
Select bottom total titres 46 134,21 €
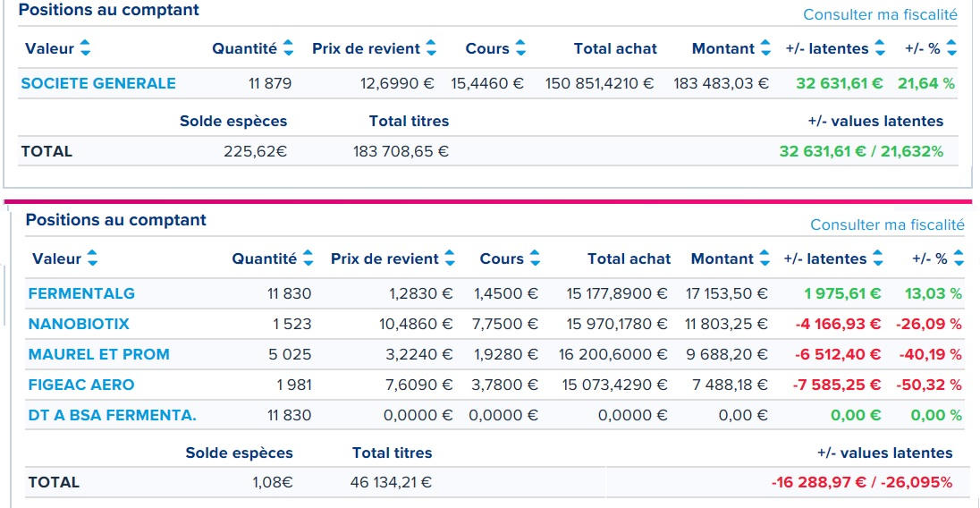[392, 482]
